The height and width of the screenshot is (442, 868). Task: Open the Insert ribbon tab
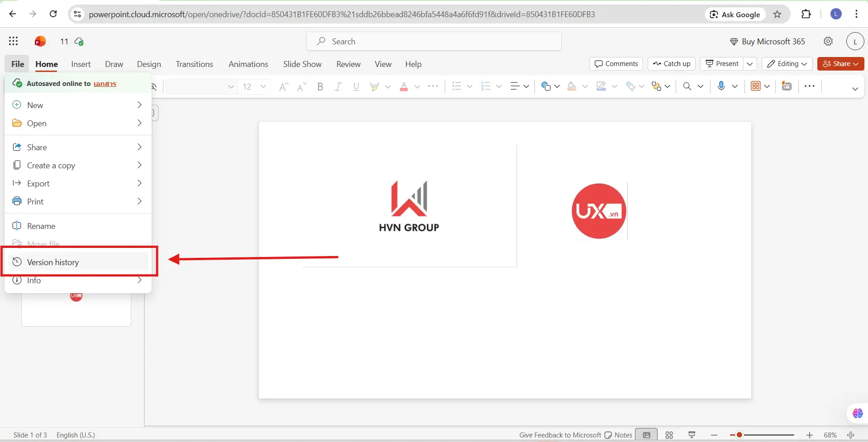tap(81, 64)
